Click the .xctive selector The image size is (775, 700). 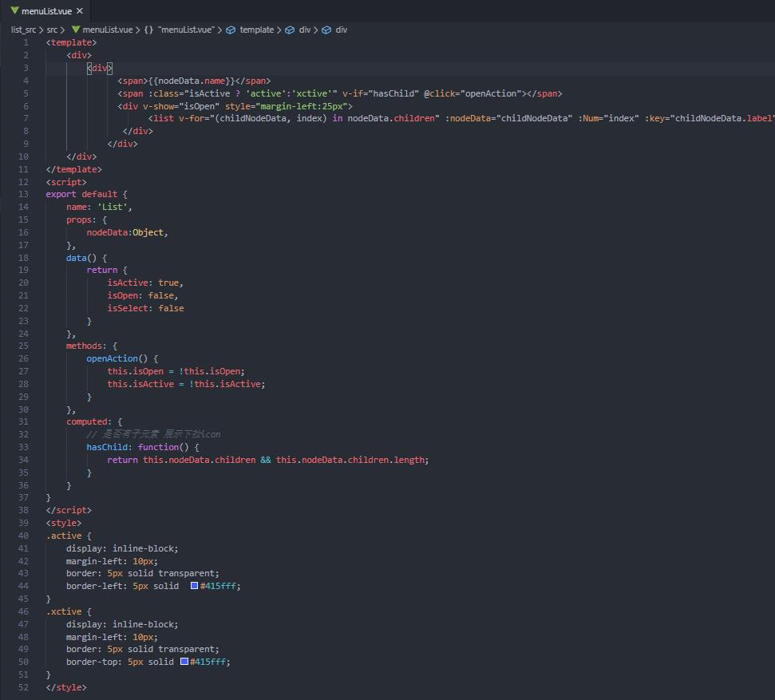tap(64, 611)
